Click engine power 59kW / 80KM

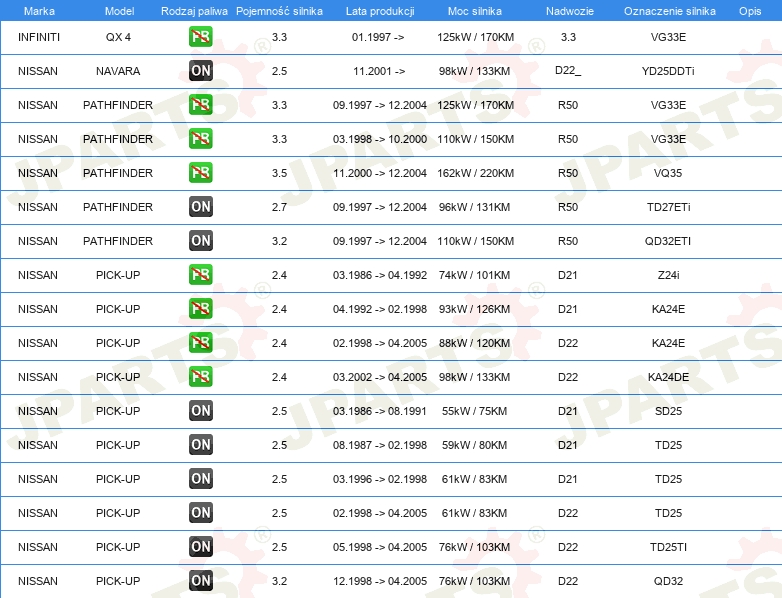click(474, 445)
